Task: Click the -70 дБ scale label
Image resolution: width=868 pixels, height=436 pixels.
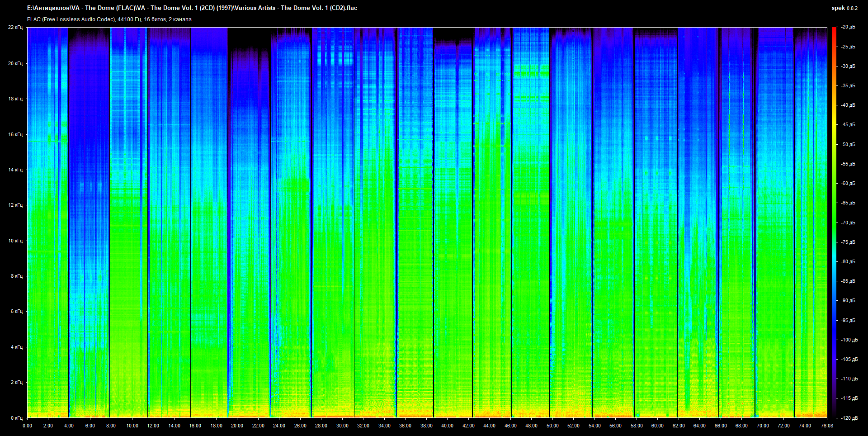Action: (848, 223)
